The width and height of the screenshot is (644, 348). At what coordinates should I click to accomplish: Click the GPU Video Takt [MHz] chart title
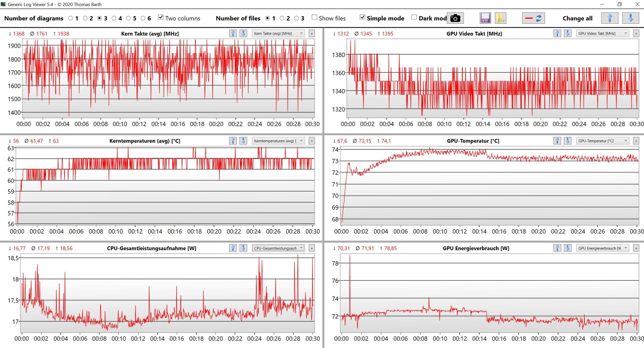click(x=474, y=33)
